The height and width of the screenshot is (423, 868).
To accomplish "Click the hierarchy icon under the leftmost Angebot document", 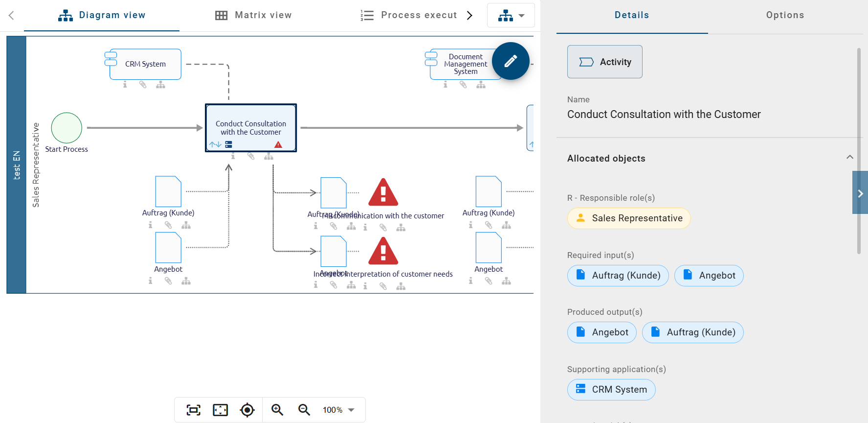I will 186,281.
